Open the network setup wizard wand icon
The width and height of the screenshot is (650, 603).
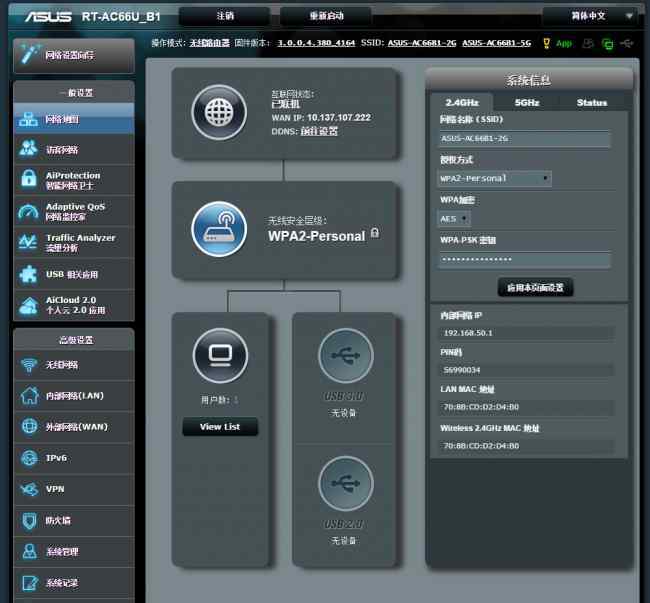(x=30, y=54)
